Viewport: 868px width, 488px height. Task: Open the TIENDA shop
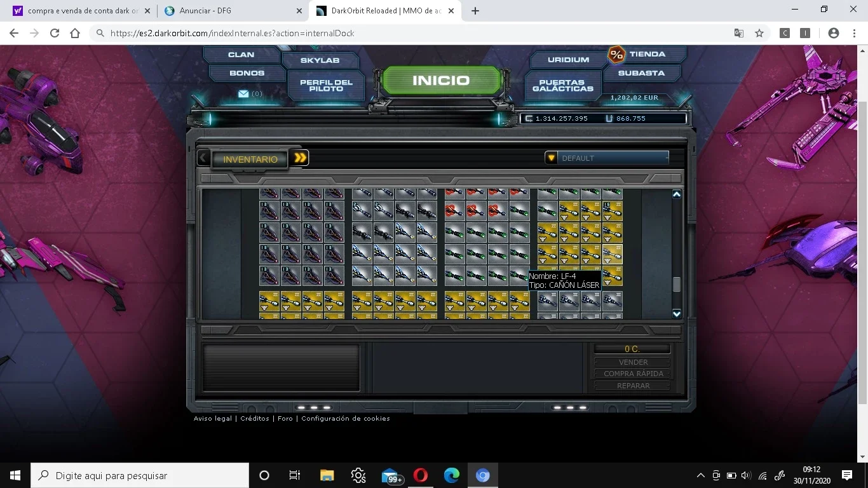[x=648, y=54]
